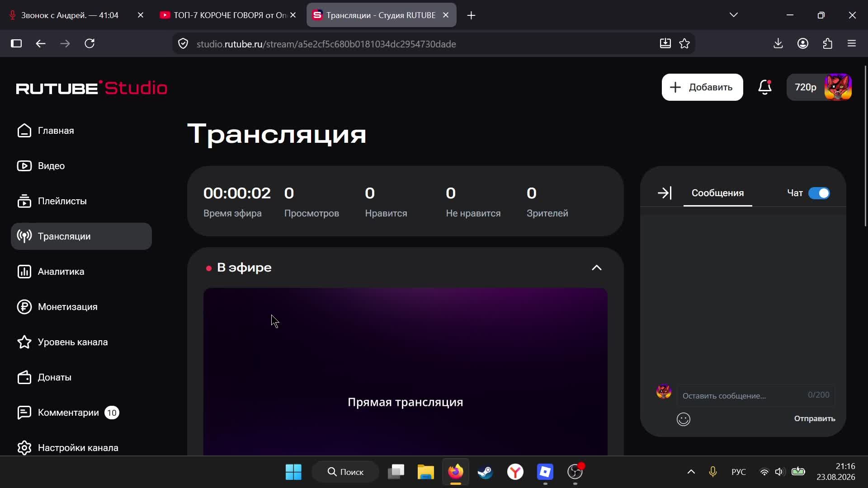Toggle the Чат switch off
Screen dimensions: 868x488
pos(819,193)
